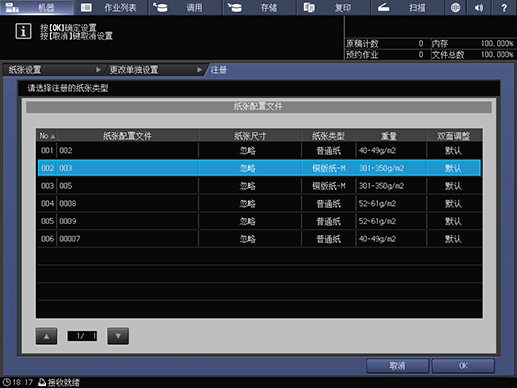The image size is (517, 388).
Task: Open the 存储 store tab
Action: 260,7
